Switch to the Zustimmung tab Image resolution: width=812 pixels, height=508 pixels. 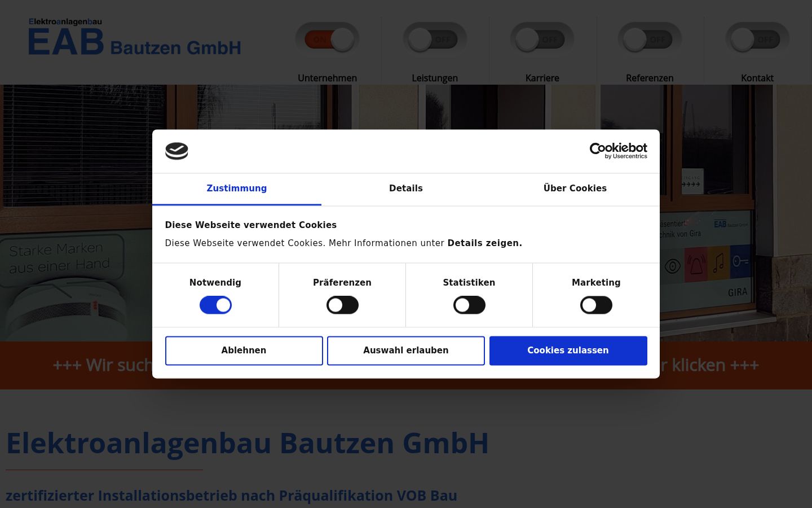tap(237, 189)
